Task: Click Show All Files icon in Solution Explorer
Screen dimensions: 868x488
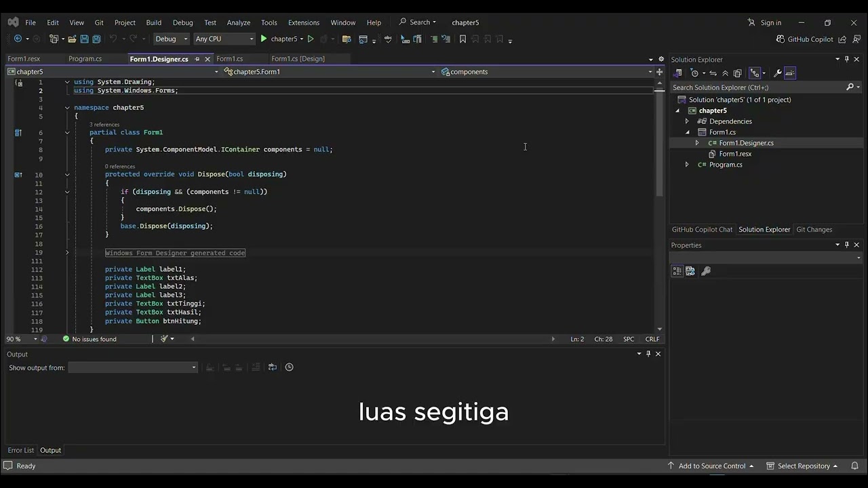Action: click(737, 73)
